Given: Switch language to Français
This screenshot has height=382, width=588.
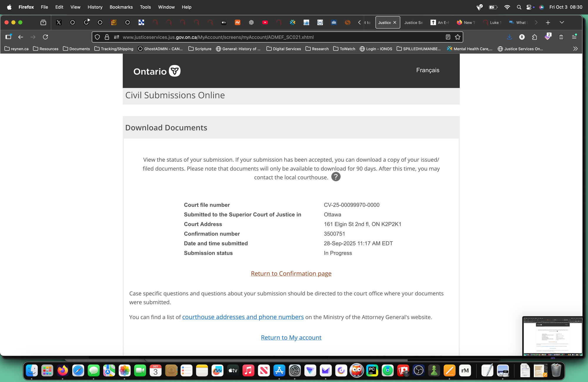Looking at the screenshot, I should (x=427, y=70).
